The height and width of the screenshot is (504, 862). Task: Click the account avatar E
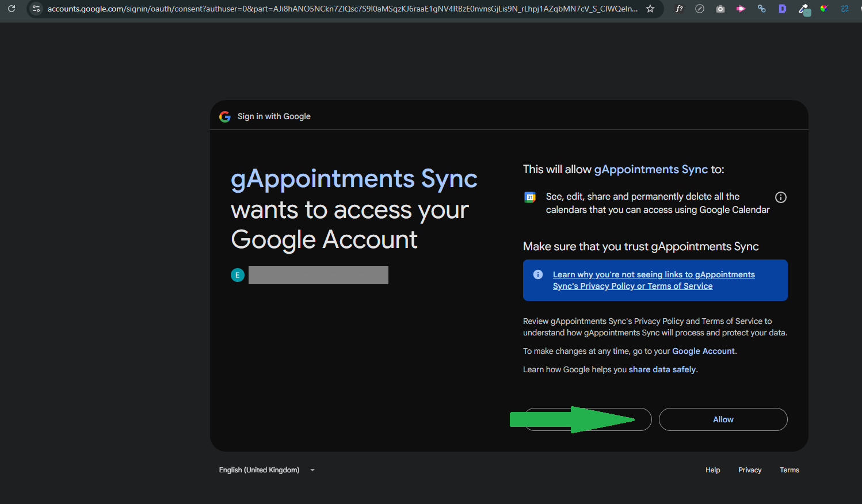point(238,275)
